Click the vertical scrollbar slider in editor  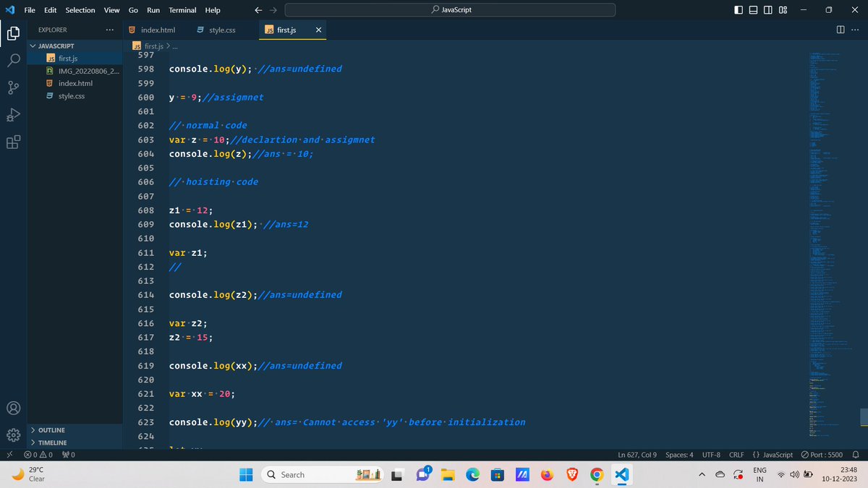tap(863, 417)
